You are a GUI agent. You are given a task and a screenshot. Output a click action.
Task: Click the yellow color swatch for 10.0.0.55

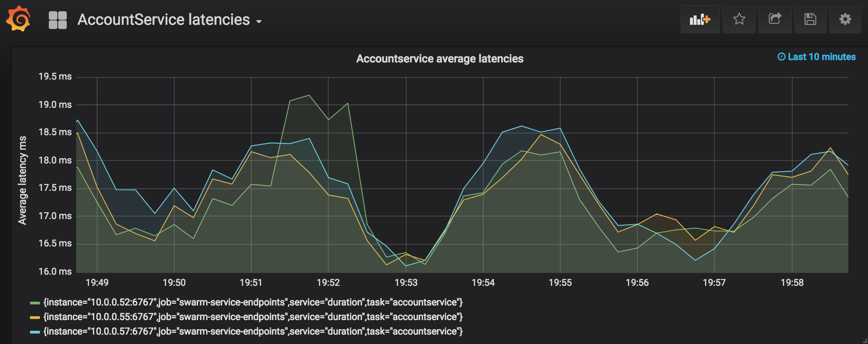[x=35, y=317]
